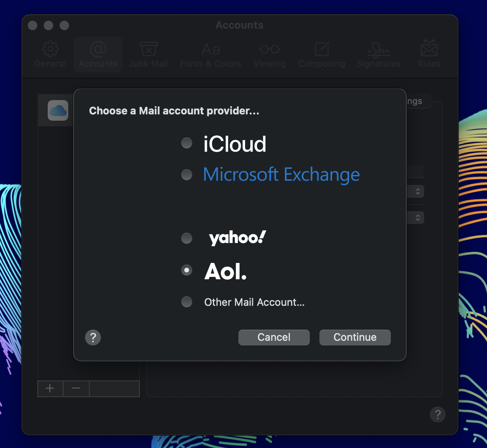Image resolution: width=487 pixels, height=448 pixels.
Task: Open the General preferences tab
Action: [50, 54]
